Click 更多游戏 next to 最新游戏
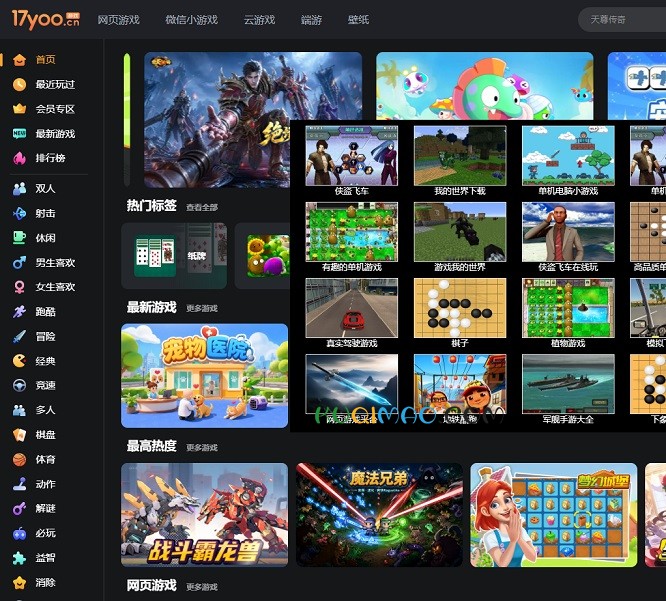 point(202,308)
